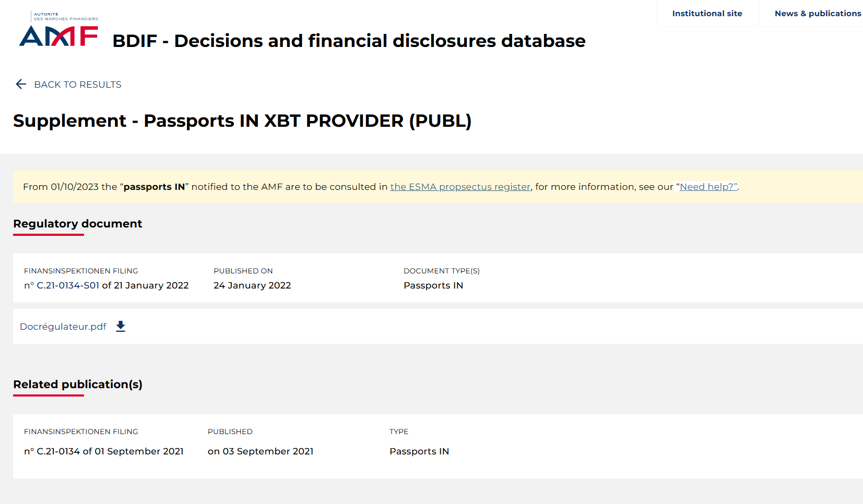Open the Docrégulateur.pdf file link

point(63,327)
